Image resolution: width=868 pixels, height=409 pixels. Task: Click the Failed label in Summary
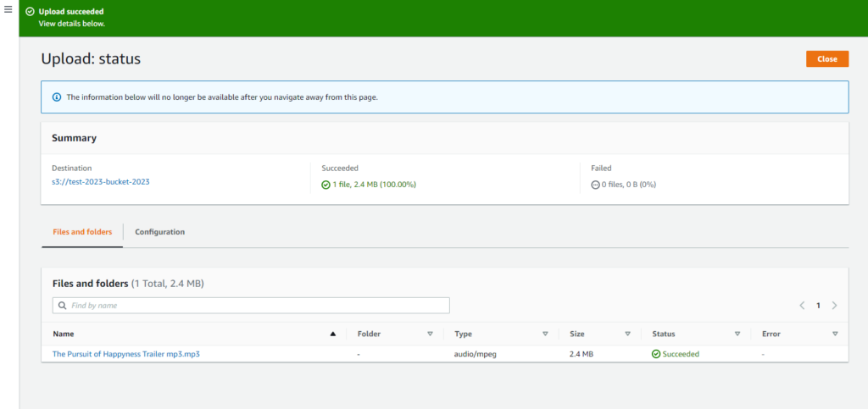click(x=601, y=168)
